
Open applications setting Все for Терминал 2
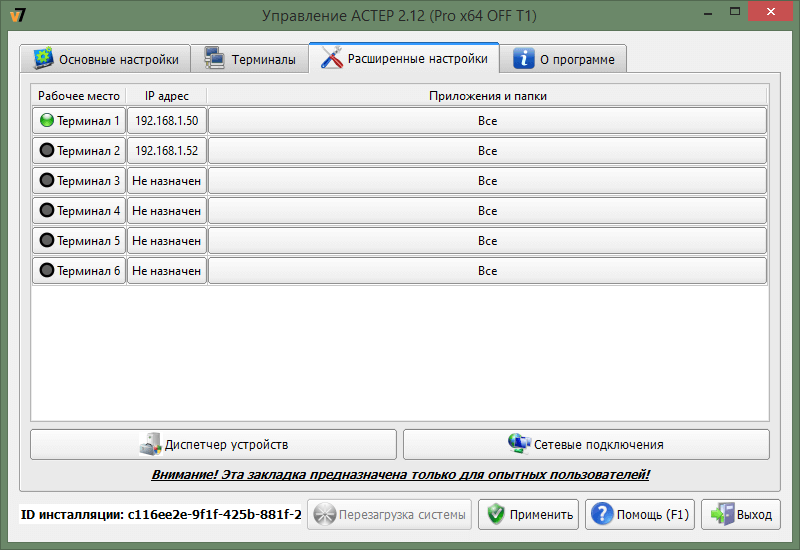[x=487, y=151]
